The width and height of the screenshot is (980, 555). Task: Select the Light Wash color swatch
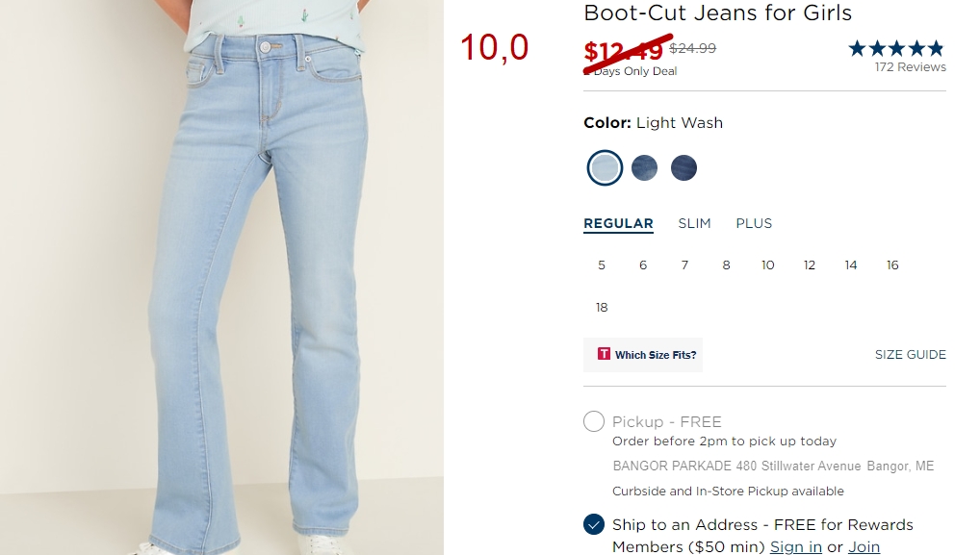pyautogui.click(x=605, y=168)
